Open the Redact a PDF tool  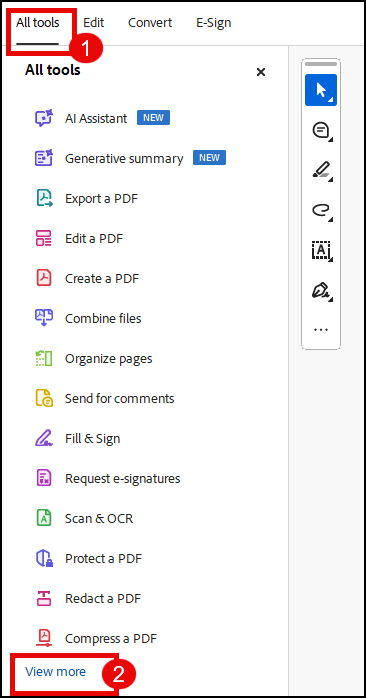click(x=103, y=598)
